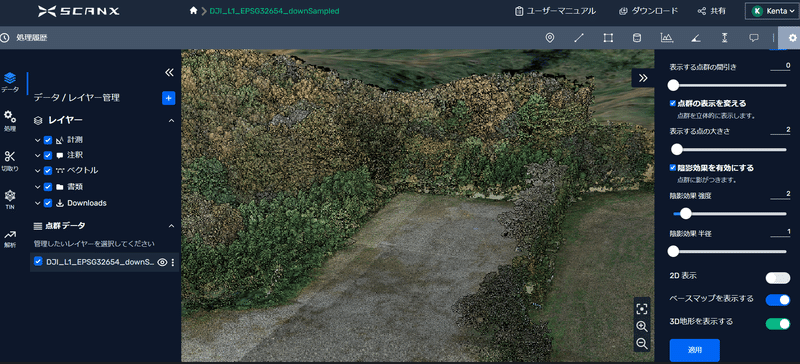Enable the 2D 表示 toggle

tap(778, 278)
